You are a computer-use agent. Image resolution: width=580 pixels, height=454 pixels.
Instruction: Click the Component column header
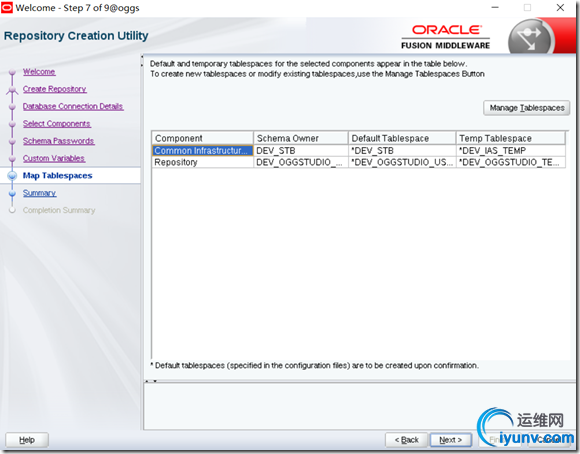point(202,138)
